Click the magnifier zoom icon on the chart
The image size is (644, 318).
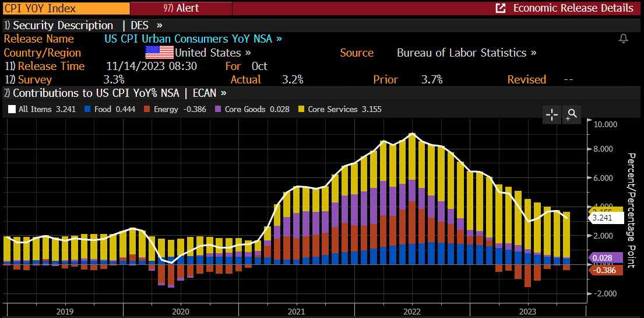(572, 114)
